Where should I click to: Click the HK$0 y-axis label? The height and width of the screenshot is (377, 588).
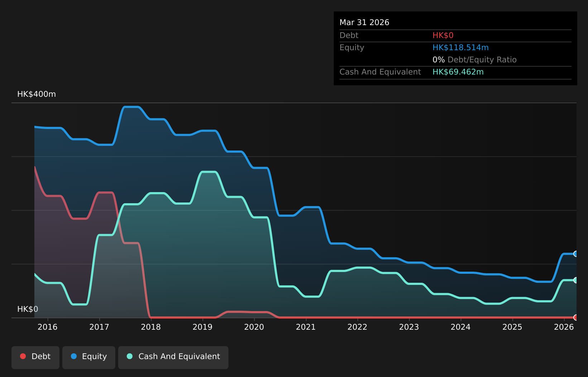28,309
